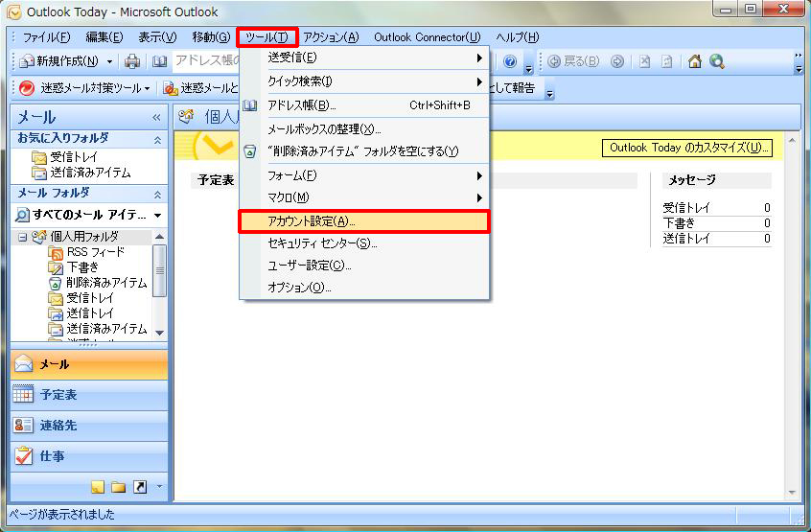Go to Home icon in toolbar
Image resolution: width=811 pixels, height=532 pixels.
click(x=695, y=61)
